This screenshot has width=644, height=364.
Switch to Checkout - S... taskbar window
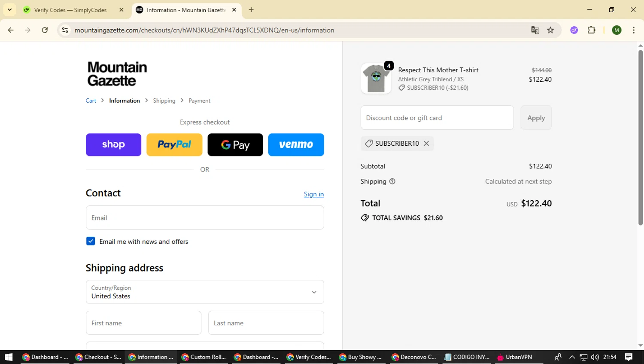tap(98, 357)
